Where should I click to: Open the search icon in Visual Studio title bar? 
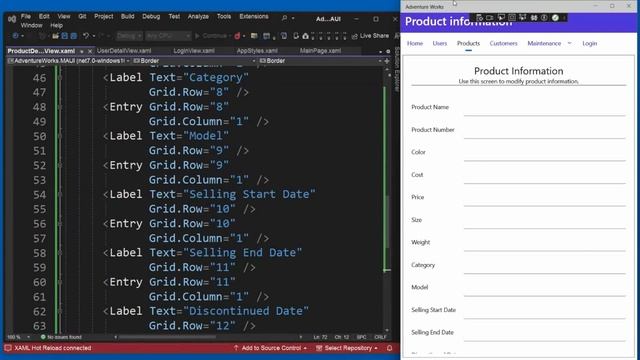(x=284, y=18)
